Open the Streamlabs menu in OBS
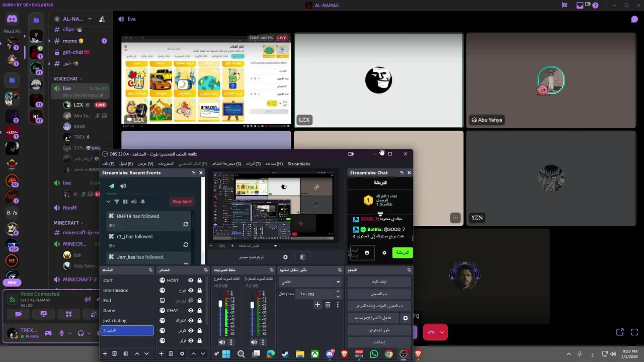This screenshot has width=644, height=362. 299,164
